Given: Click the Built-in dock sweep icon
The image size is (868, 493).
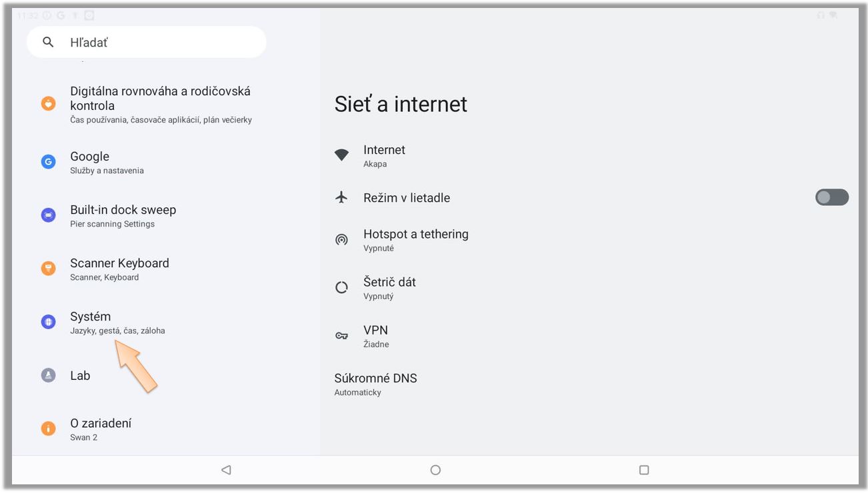Looking at the screenshot, I should pyautogui.click(x=48, y=215).
